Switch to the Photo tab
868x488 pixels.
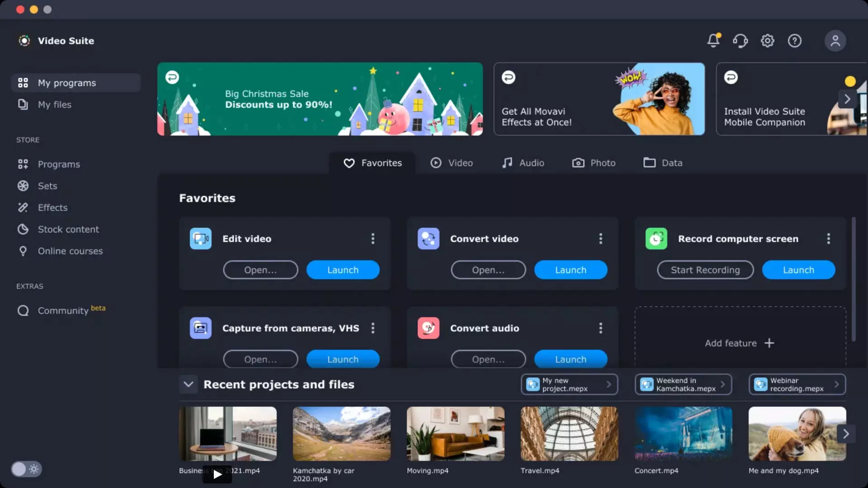(594, 163)
